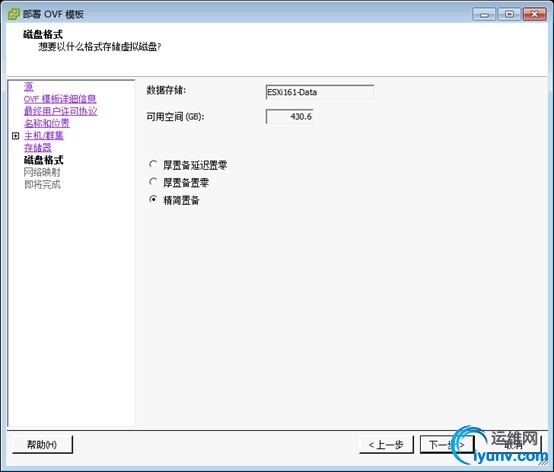Click the 可用空间 (GB): label

(175, 117)
